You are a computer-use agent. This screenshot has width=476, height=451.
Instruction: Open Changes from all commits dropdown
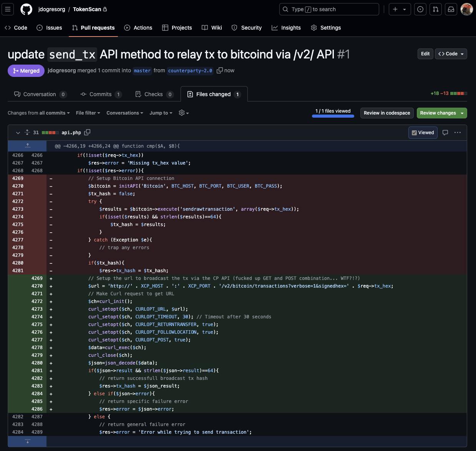(39, 113)
